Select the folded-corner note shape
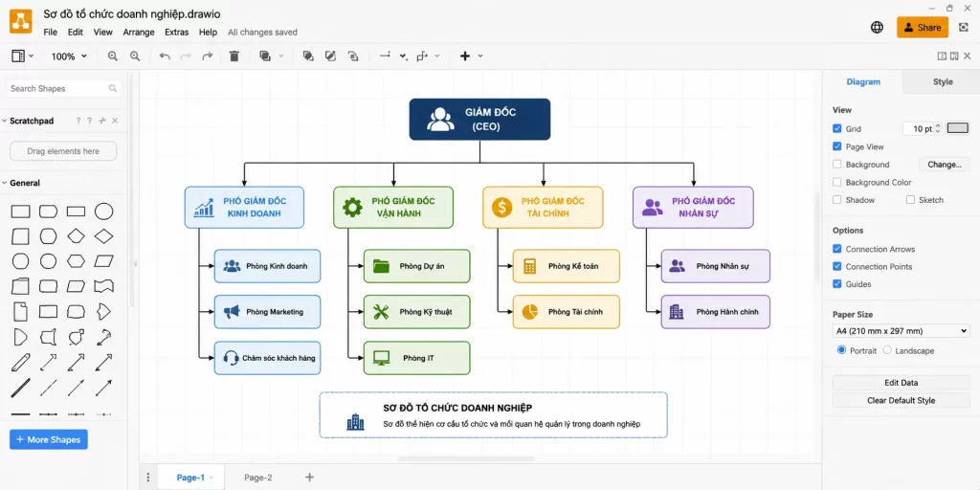Image resolution: width=980 pixels, height=490 pixels. (x=21, y=311)
